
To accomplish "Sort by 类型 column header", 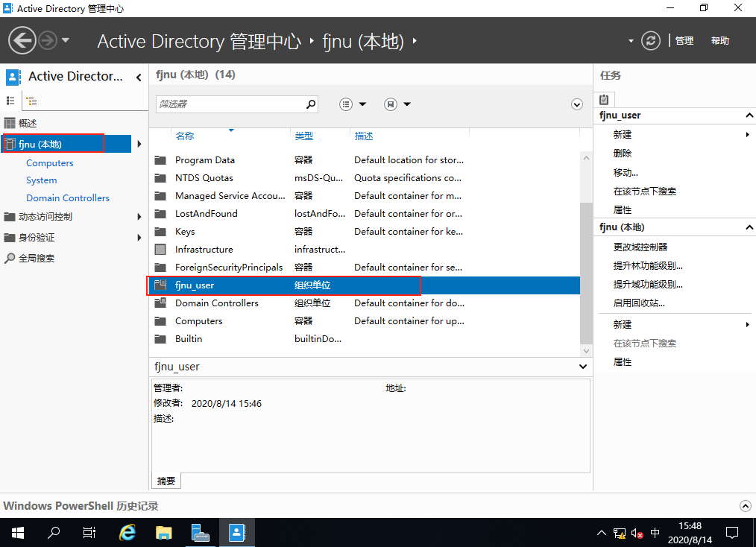I will click(x=303, y=136).
